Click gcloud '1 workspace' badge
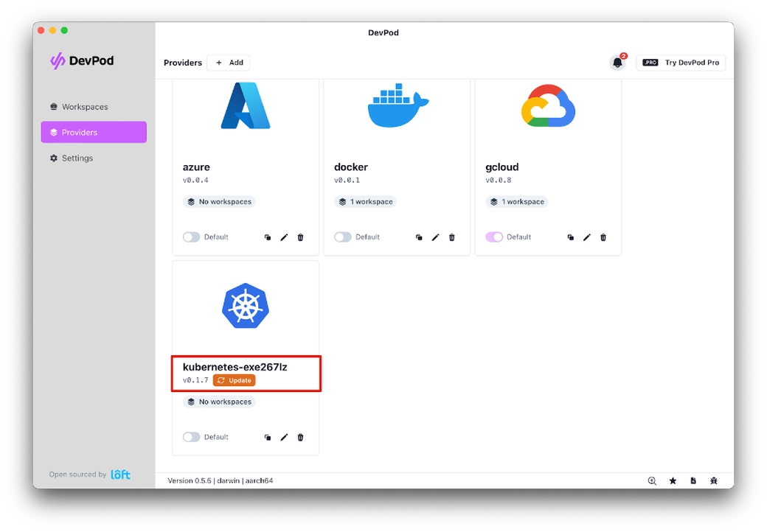This screenshot has width=767, height=532. coord(516,202)
